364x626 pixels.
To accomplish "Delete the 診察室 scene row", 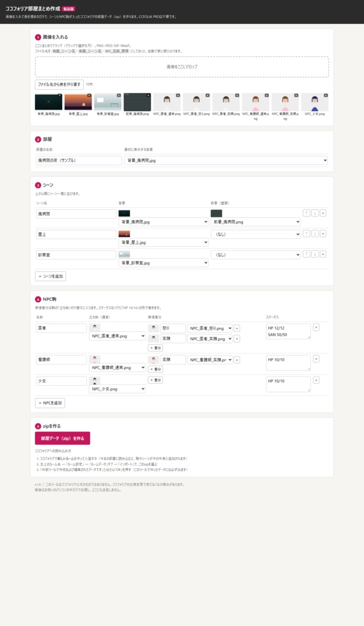I will [323, 254].
